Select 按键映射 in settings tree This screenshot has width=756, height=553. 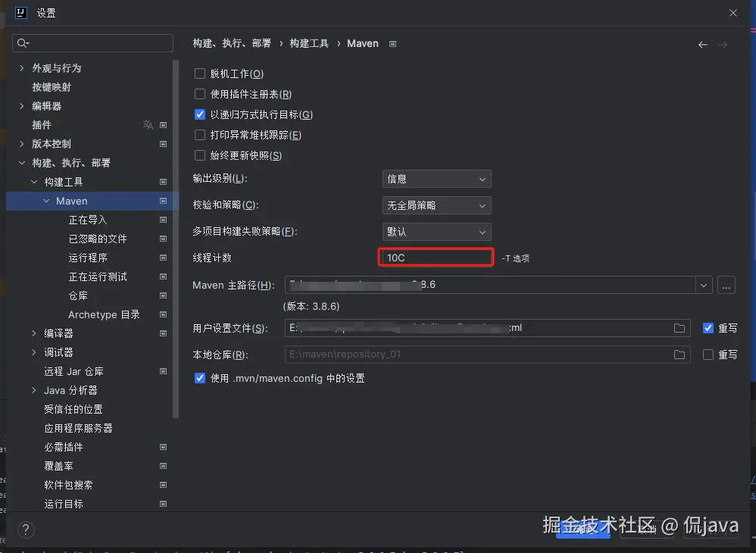tap(52, 87)
